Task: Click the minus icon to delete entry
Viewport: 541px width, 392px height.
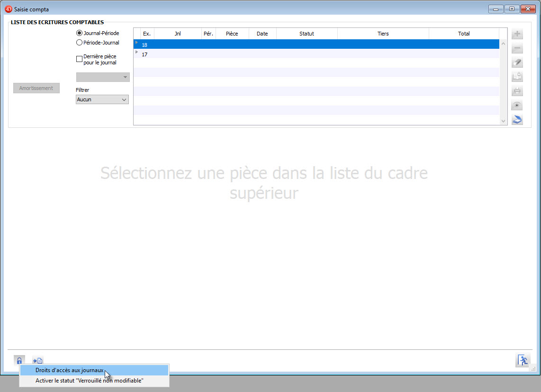Action: 517,49
